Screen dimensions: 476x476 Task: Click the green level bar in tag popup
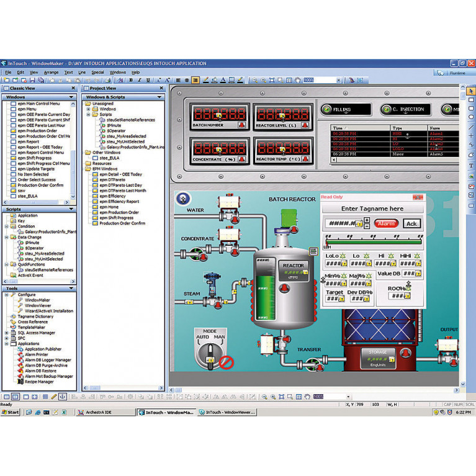click(371, 244)
